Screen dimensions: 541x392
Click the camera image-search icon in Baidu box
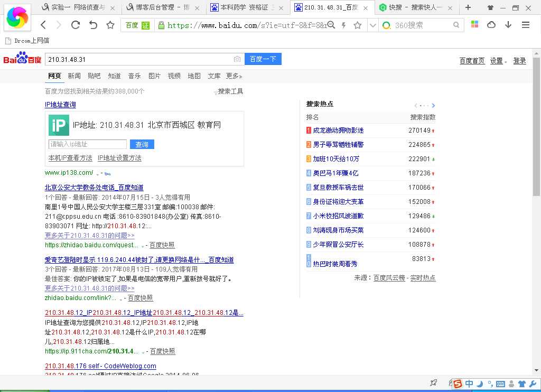pos(237,59)
